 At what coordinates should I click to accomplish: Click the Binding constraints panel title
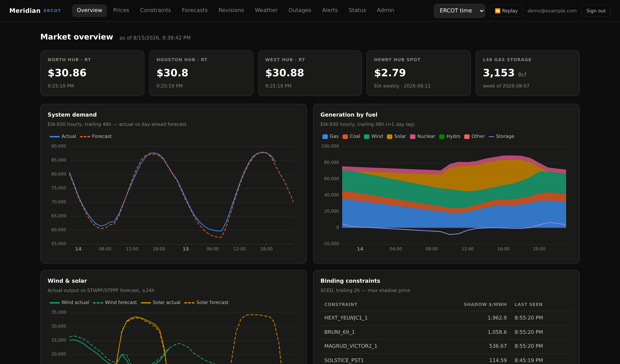click(350, 281)
